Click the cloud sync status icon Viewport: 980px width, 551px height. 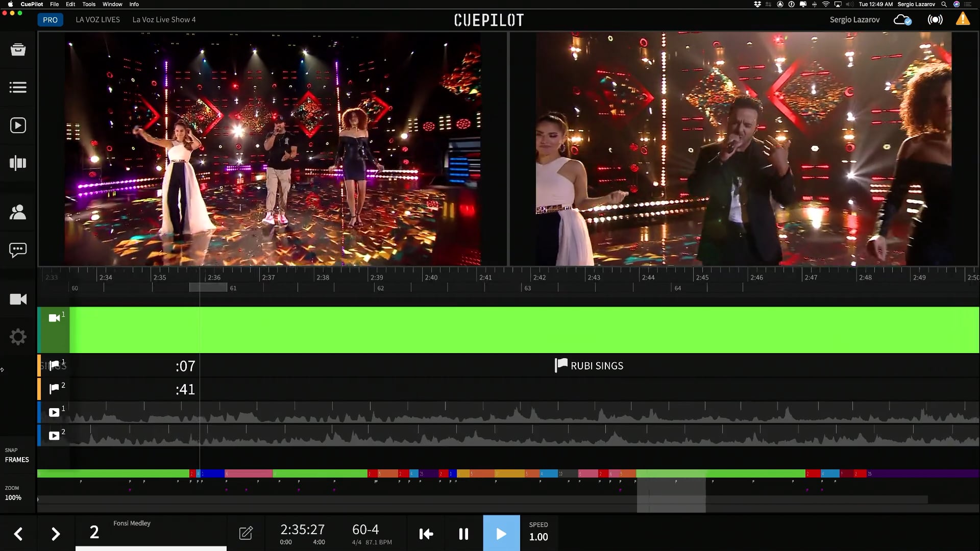click(902, 20)
